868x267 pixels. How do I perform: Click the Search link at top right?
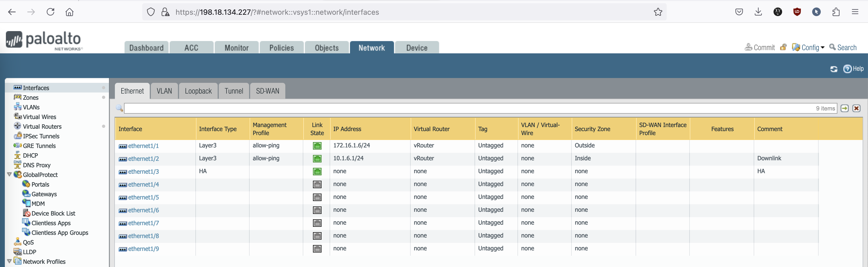(843, 47)
